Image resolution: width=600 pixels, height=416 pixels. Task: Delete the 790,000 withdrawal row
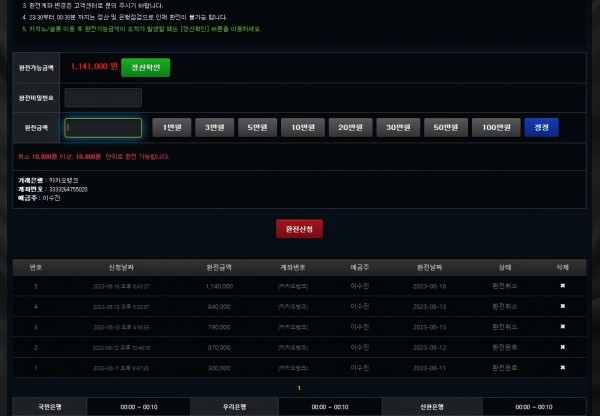tap(562, 327)
